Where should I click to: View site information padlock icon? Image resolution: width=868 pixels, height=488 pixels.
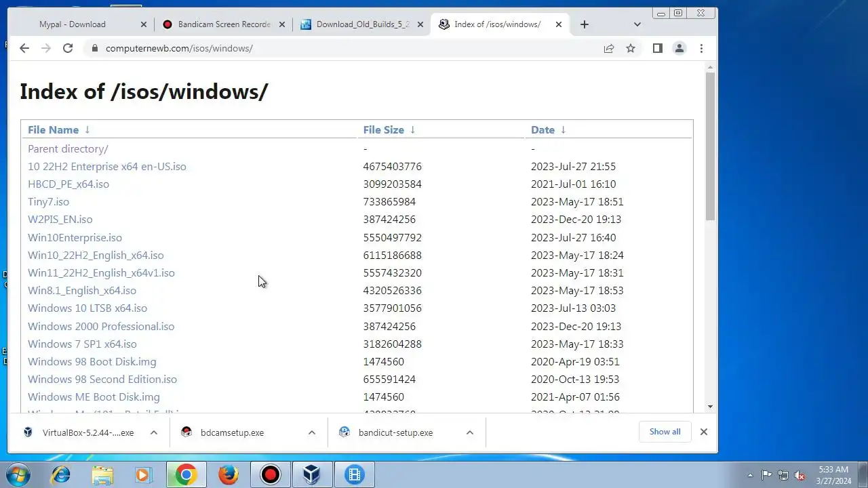94,48
